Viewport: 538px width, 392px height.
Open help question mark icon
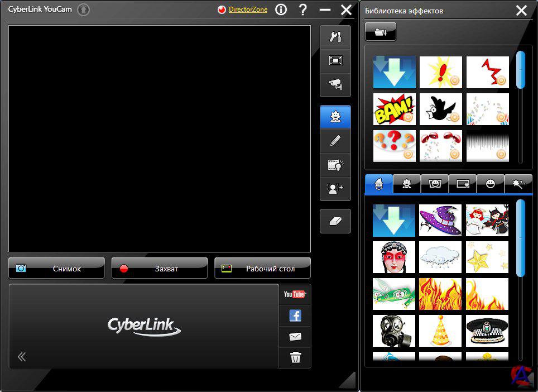(x=302, y=9)
